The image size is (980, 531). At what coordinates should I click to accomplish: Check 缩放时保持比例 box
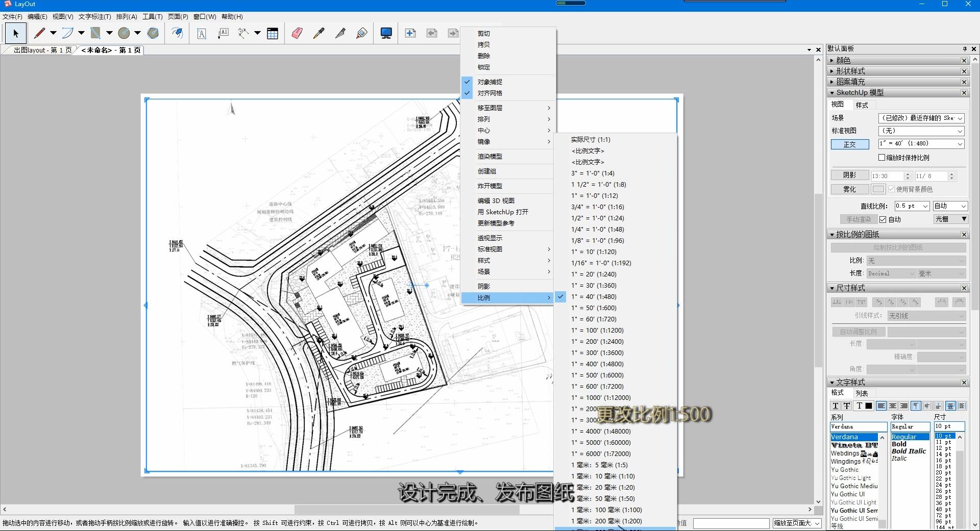pos(881,158)
